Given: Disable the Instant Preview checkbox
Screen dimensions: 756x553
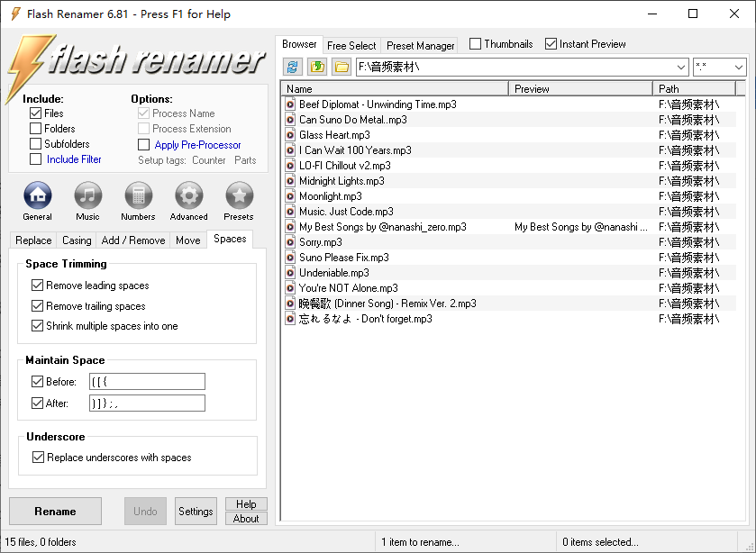Looking at the screenshot, I should pyautogui.click(x=551, y=44).
